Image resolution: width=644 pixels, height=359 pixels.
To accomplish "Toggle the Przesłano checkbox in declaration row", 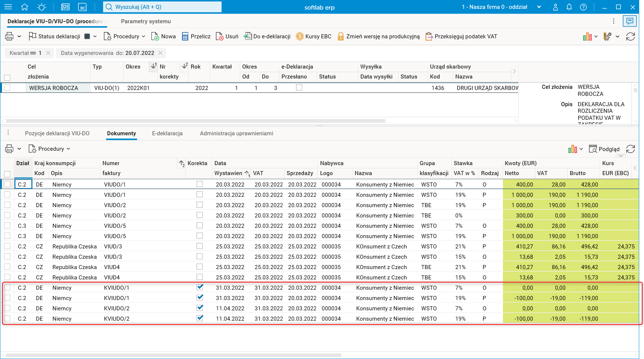I will tap(299, 88).
